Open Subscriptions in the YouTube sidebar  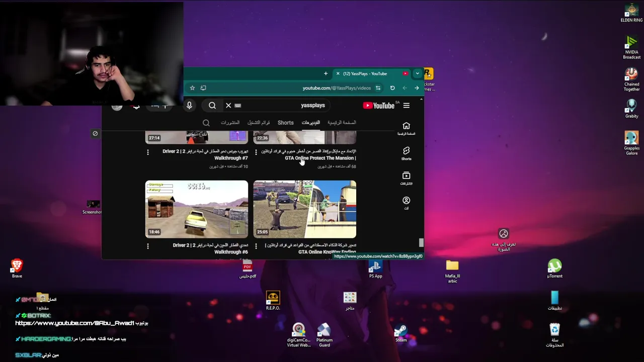tap(406, 178)
